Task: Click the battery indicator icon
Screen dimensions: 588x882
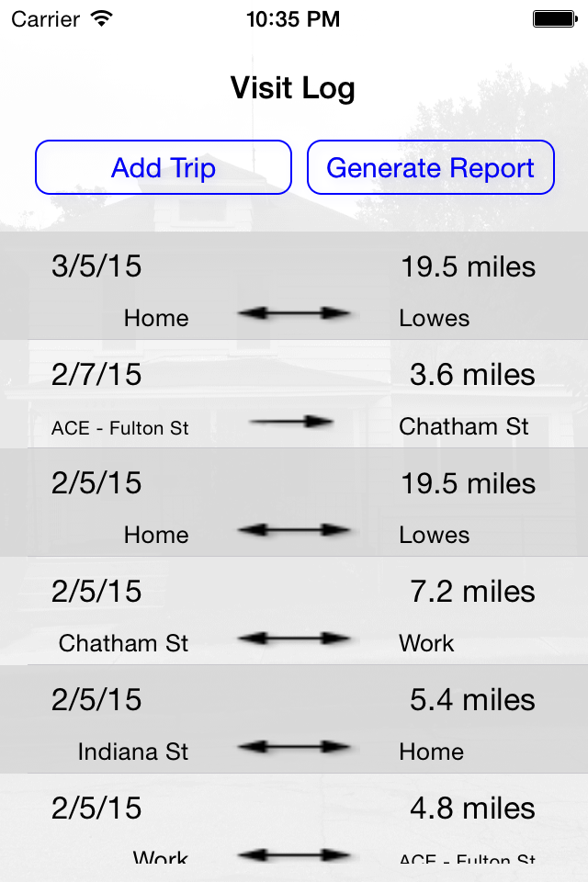Action: pyautogui.click(x=555, y=19)
